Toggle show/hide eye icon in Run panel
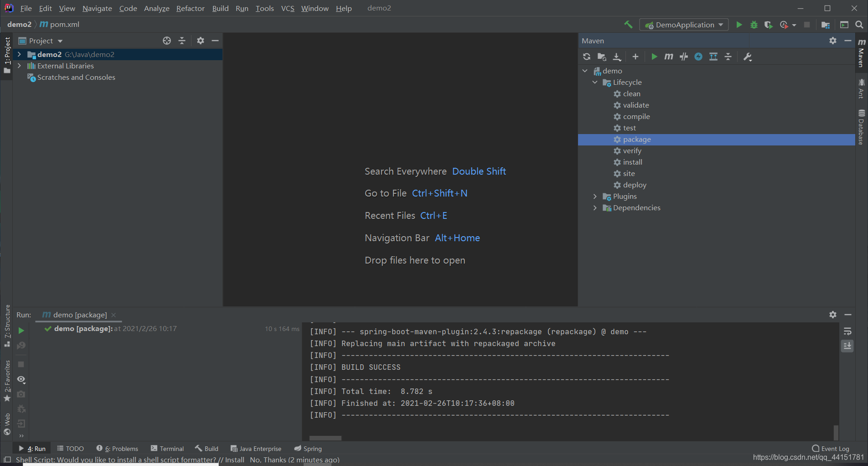868x466 pixels. (21, 379)
